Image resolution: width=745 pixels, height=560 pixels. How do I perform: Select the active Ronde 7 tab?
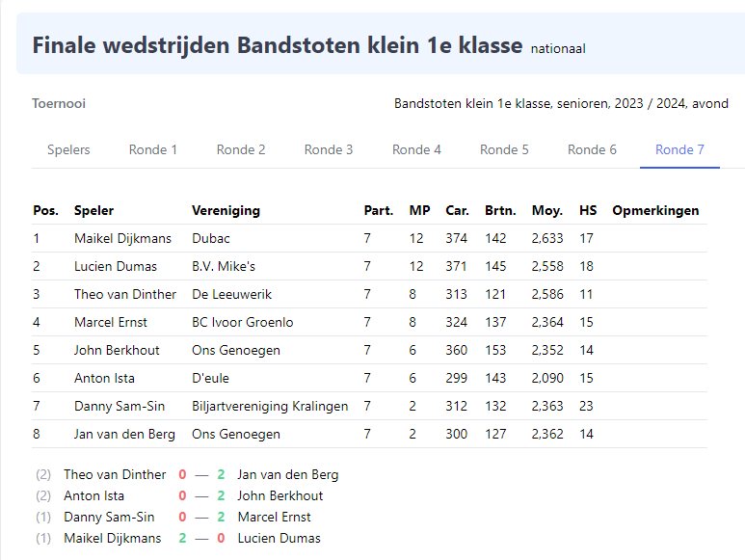pyautogui.click(x=679, y=149)
